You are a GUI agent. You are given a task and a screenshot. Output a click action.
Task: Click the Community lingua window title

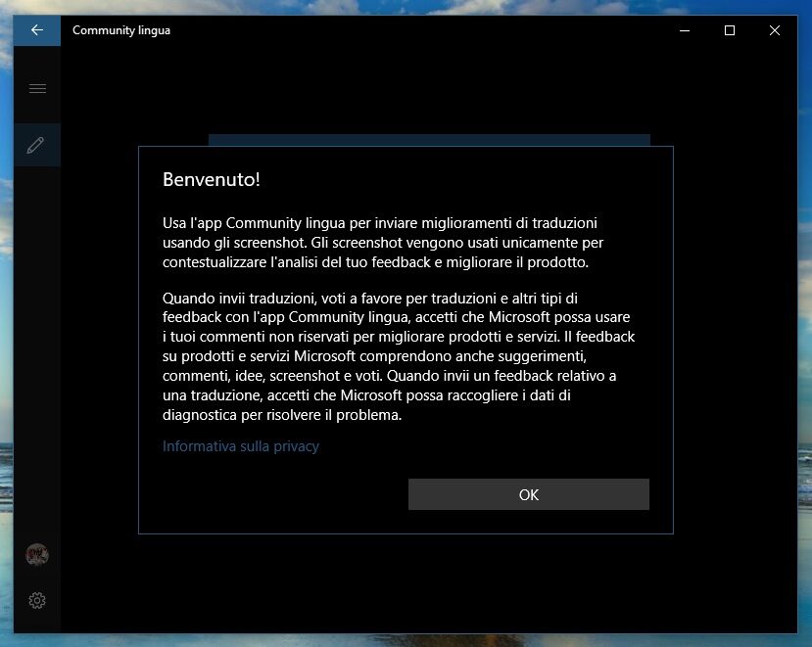pos(121,30)
